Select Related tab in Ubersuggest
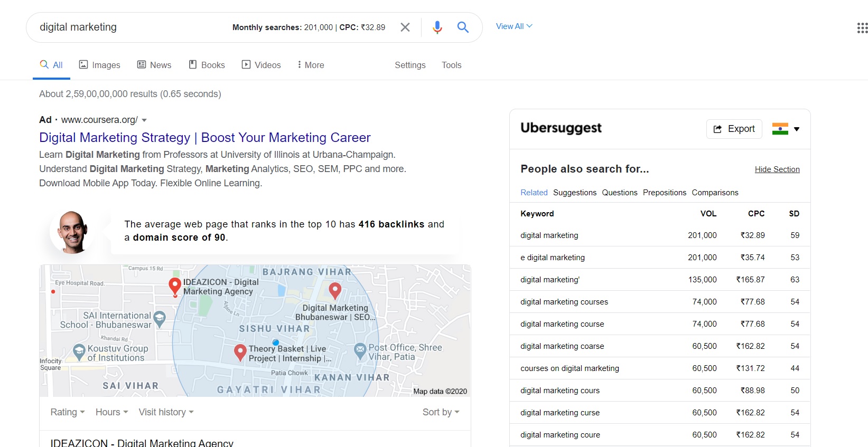This screenshot has height=447, width=868. click(534, 193)
